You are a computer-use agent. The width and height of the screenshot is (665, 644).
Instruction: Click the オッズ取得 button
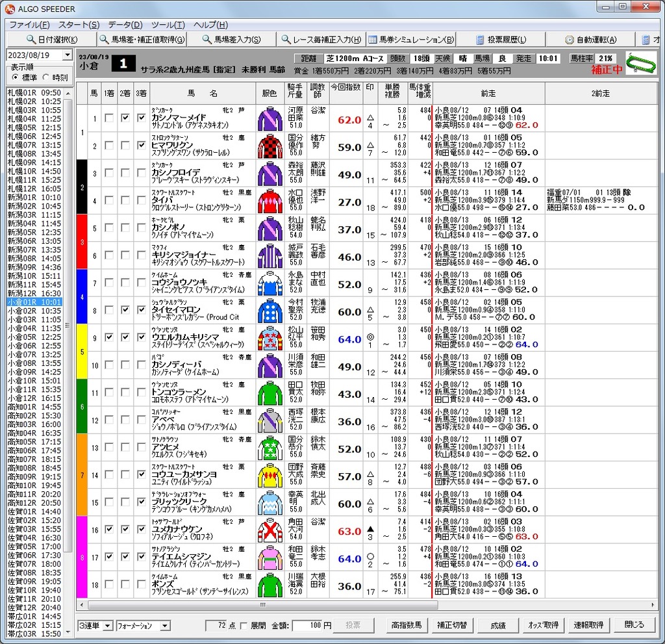tap(544, 625)
